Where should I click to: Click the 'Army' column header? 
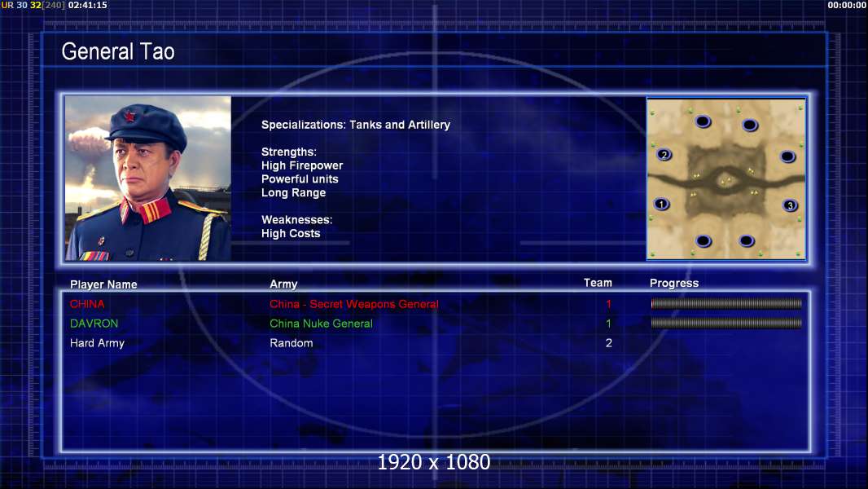click(x=283, y=284)
